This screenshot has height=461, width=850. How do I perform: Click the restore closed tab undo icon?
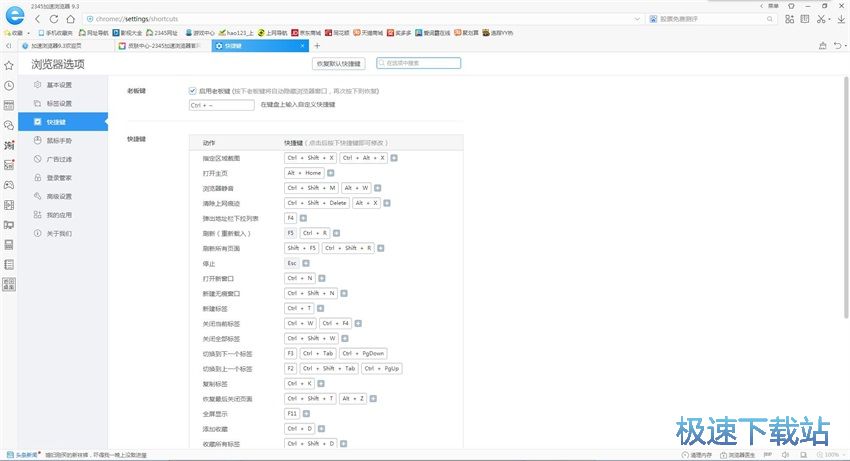(x=838, y=46)
